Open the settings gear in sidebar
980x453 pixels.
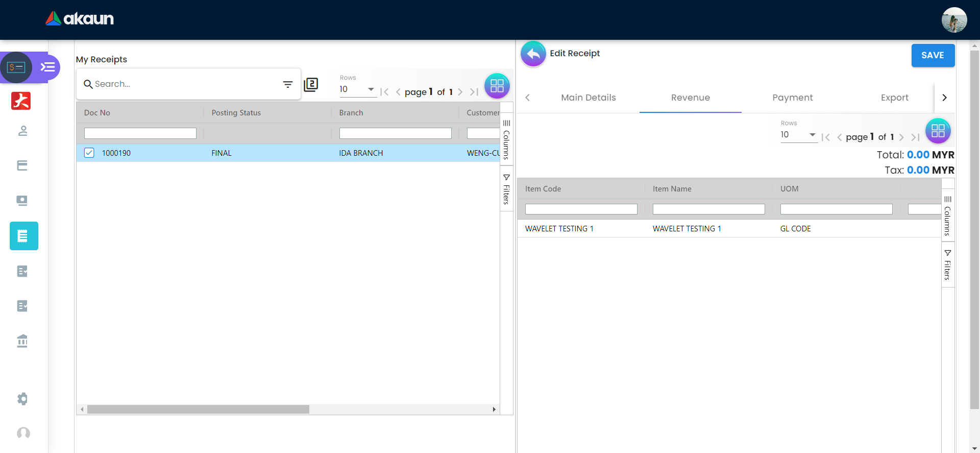(22, 399)
